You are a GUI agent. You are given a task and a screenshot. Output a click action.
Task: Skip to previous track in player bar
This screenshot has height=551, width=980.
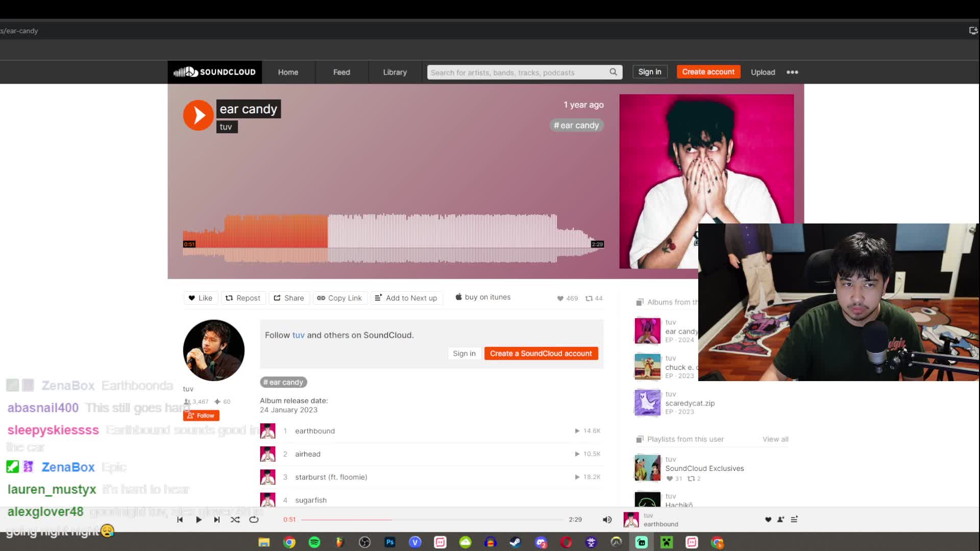180,519
